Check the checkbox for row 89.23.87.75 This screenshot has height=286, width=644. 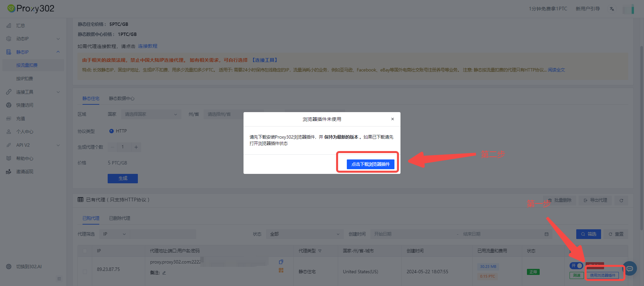click(x=85, y=272)
